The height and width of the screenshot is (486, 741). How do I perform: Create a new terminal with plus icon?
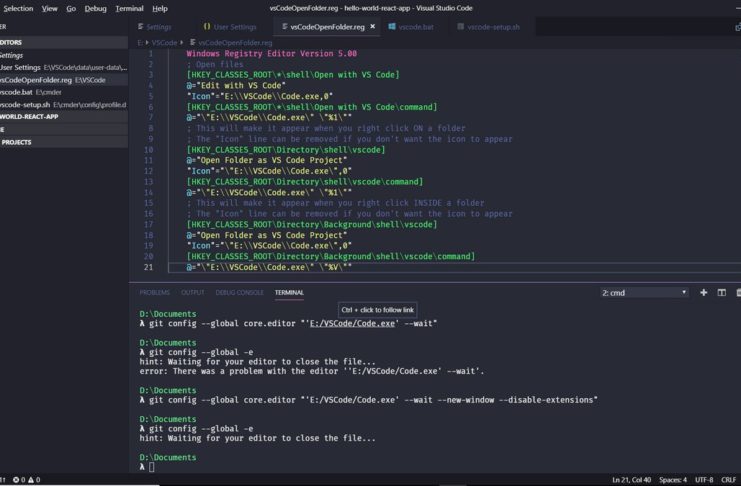click(704, 293)
